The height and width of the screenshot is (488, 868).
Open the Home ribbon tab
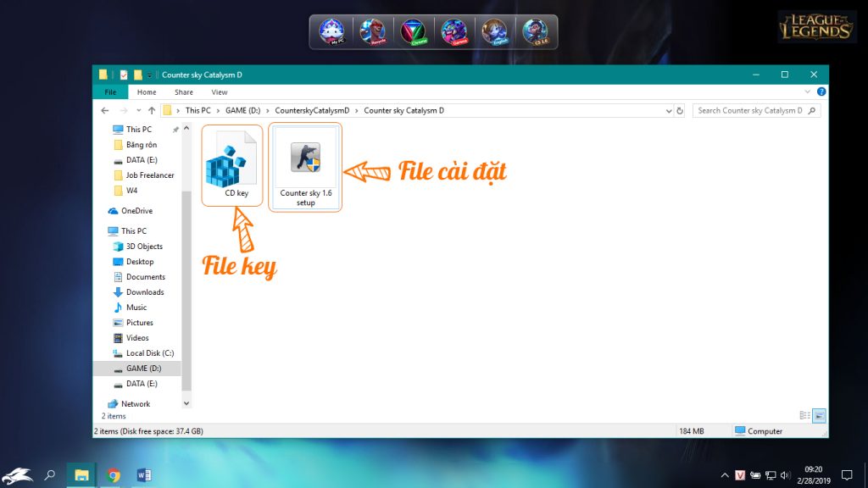[x=147, y=91]
